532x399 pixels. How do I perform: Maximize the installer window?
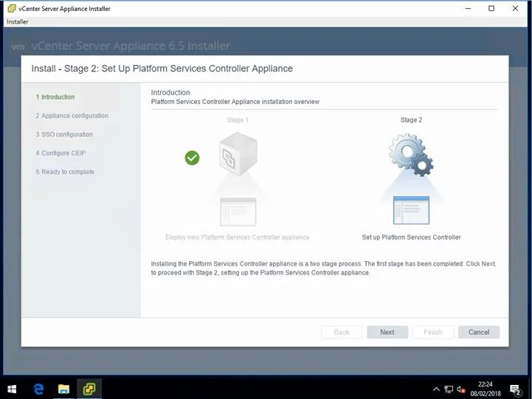(x=491, y=8)
